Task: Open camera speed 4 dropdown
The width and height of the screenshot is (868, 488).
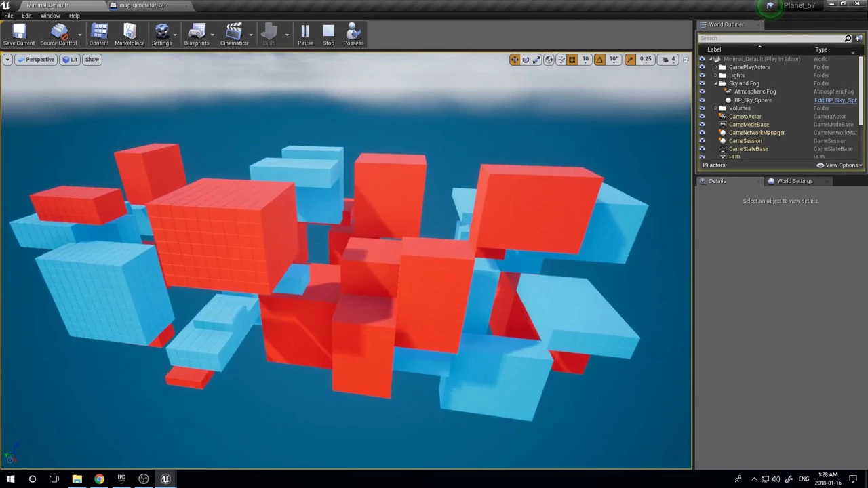Action: pyautogui.click(x=669, y=60)
